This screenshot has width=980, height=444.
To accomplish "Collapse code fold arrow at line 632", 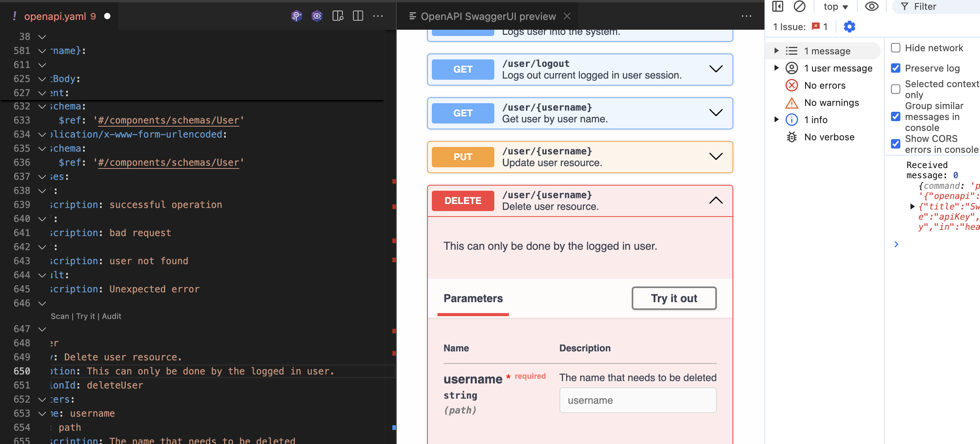I will [x=42, y=106].
